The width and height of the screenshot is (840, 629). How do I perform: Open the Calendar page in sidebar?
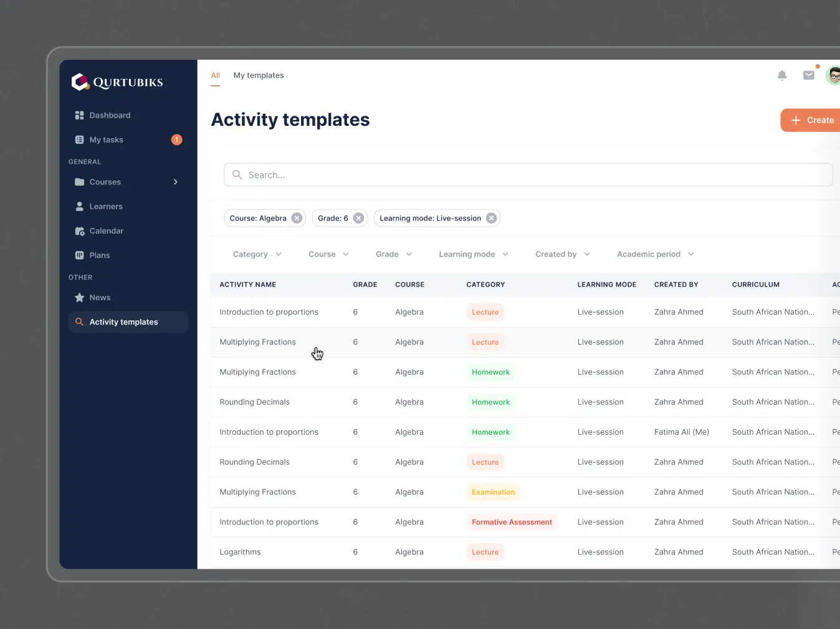(x=106, y=231)
